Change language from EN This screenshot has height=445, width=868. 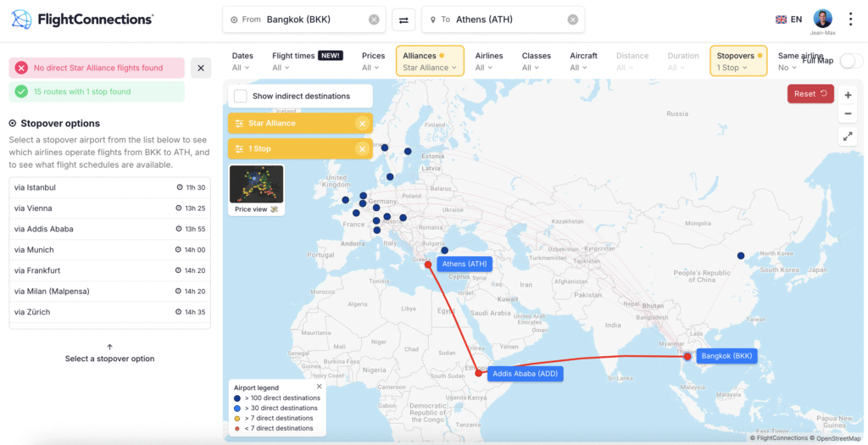tap(788, 19)
